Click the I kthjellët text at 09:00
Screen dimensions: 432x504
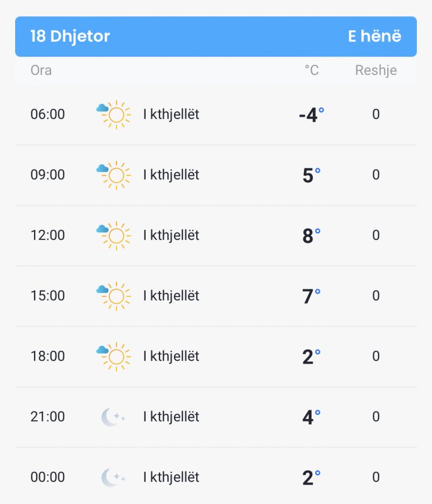click(x=171, y=175)
